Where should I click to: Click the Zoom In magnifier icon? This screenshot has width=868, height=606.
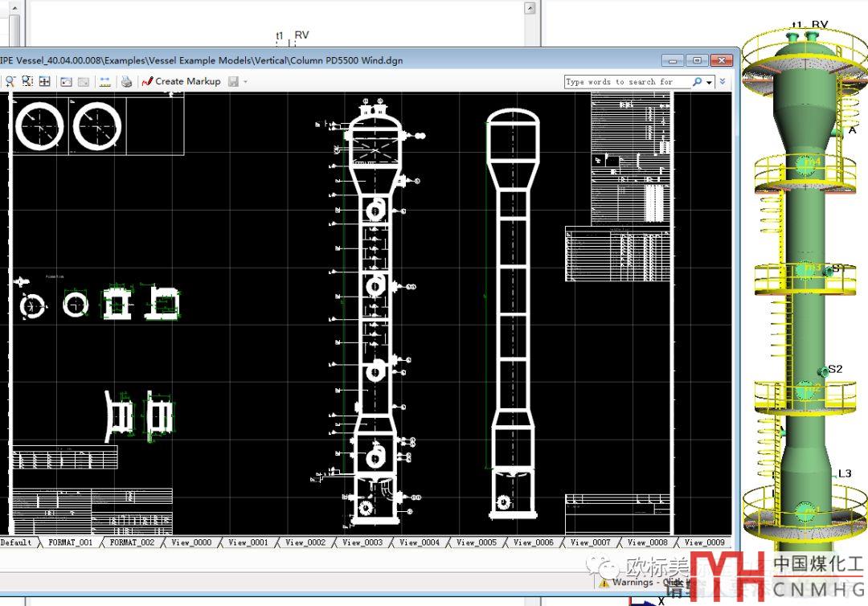click(x=10, y=81)
